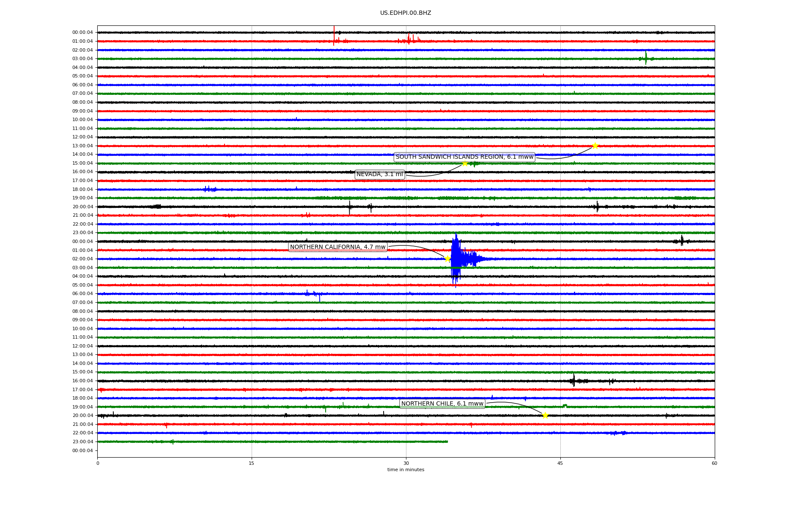Click the tall red spike near minute 23
Viewport: 812px width, 508px height.
click(x=334, y=36)
